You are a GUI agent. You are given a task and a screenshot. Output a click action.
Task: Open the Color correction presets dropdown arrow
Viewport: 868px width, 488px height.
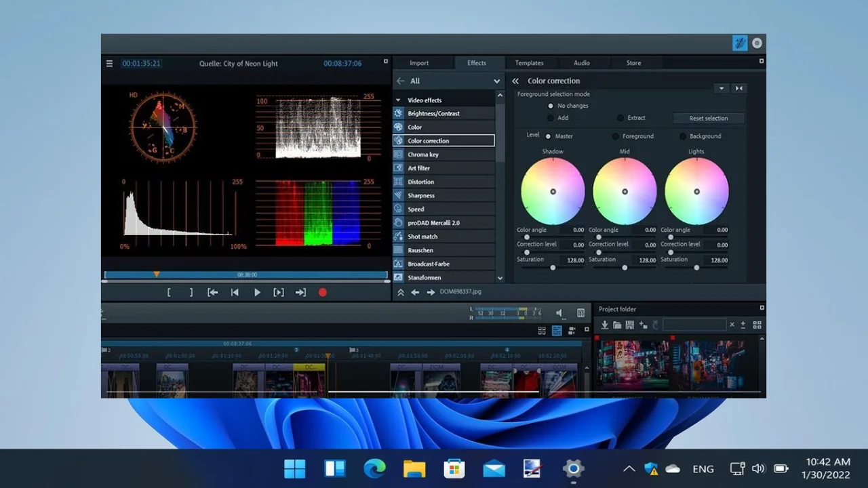coord(722,88)
